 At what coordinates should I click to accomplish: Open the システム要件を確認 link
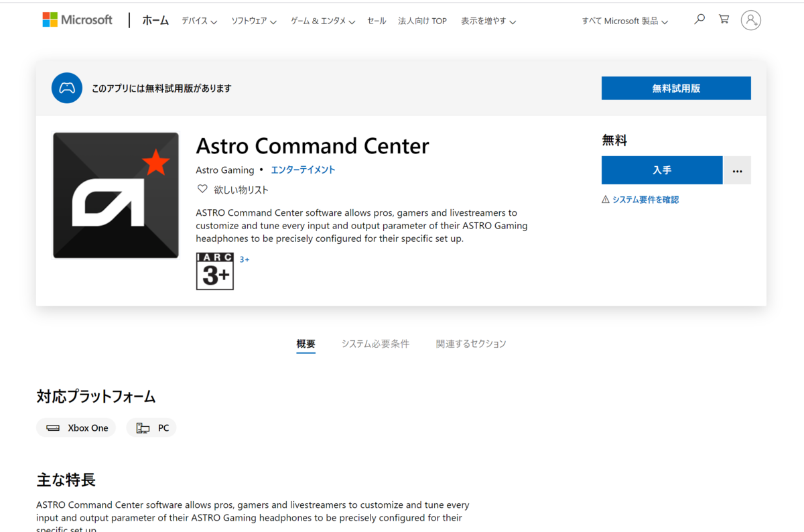[645, 200]
